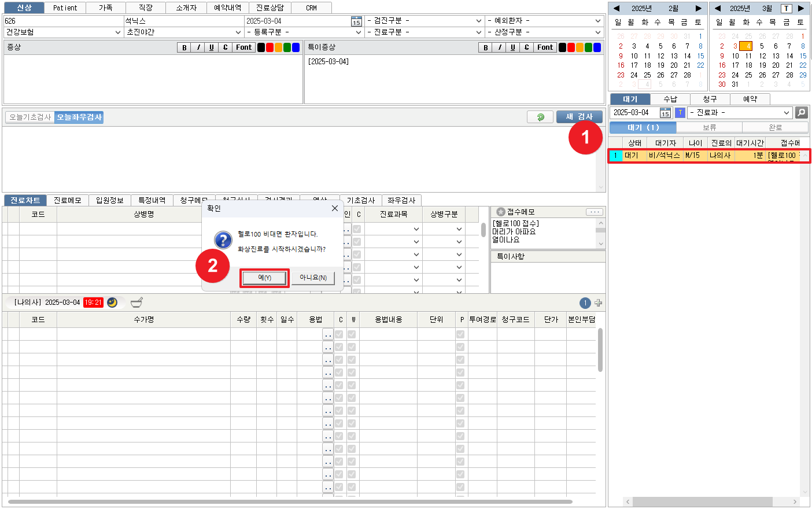Switch to the 진료메모 tab
Viewport: 812px width, 509px height.
(68, 200)
